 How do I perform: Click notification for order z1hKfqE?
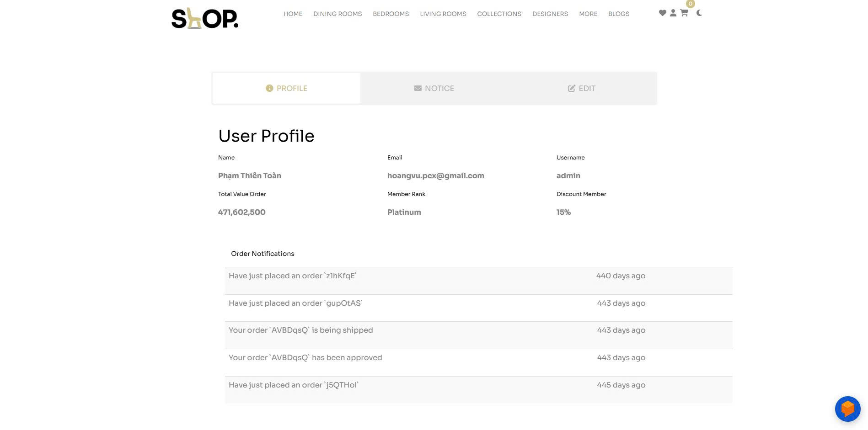(293, 276)
